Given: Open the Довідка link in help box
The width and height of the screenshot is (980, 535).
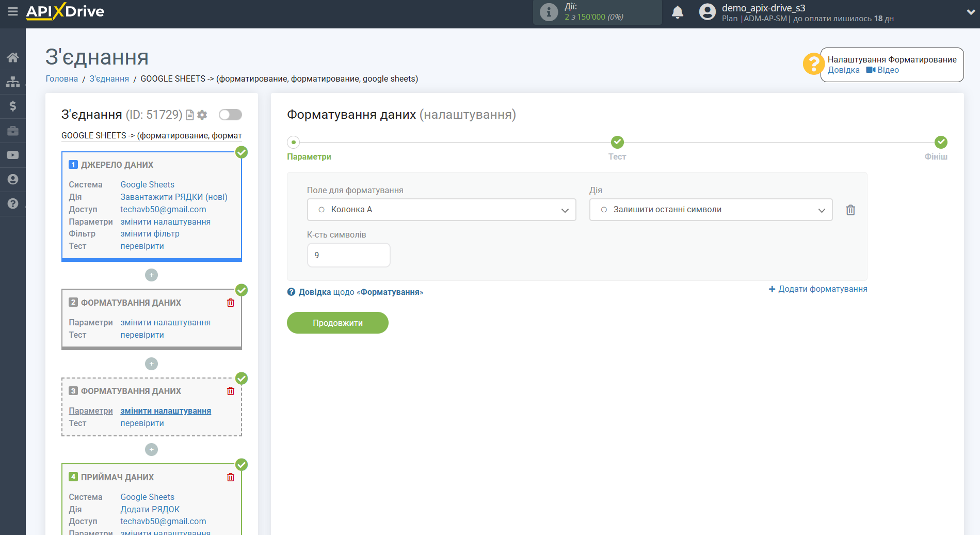Looking at the screenshot, I should pyautogui.click(x=844, y=70).
